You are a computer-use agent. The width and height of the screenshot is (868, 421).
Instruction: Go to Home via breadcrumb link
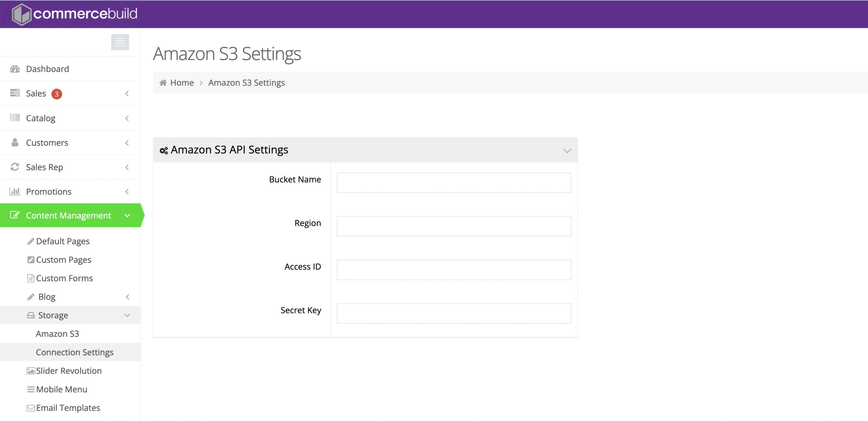[x=182, y=83]
